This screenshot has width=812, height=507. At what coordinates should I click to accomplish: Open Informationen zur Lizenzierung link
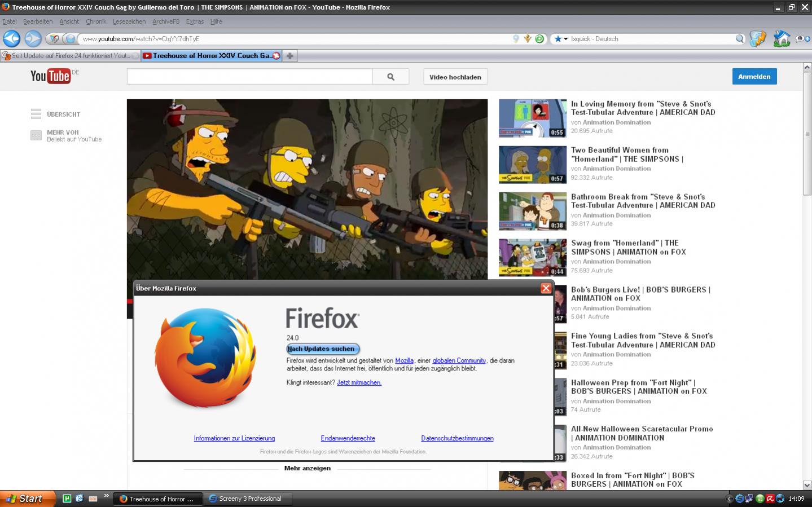(234, 439)
